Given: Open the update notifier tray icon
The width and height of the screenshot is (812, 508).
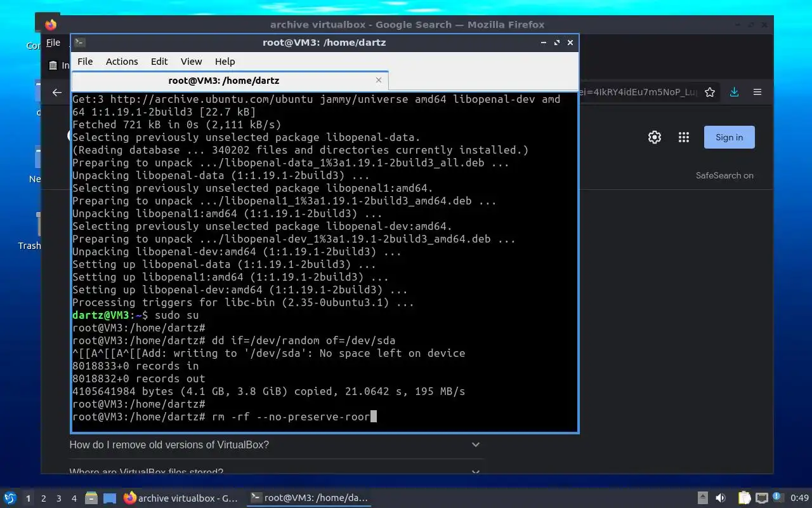Looking at the screenshot, I should 778,497.
